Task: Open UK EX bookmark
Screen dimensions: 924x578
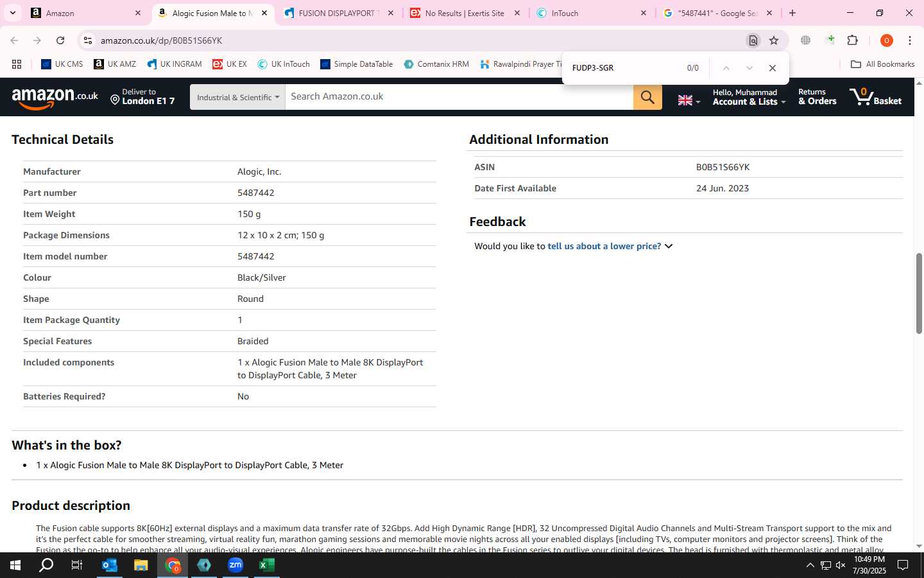Action: click(230, 64)
